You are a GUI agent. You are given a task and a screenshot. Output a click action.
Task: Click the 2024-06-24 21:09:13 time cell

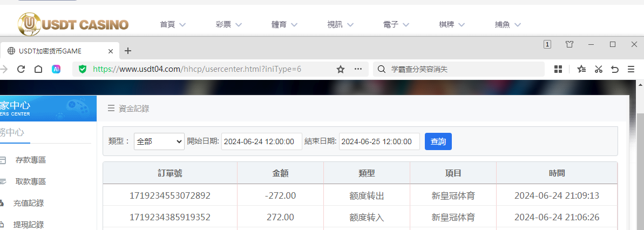(x=557, y=195)
